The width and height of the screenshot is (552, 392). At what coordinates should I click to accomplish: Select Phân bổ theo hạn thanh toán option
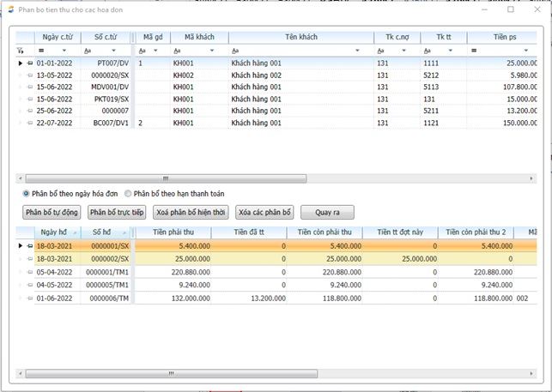pos(129,193)
